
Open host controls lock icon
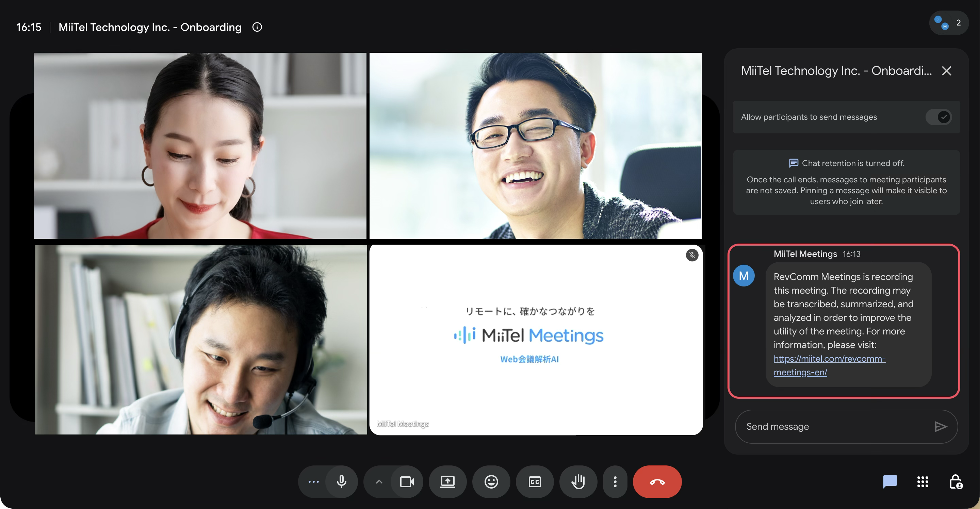[955, 481]
